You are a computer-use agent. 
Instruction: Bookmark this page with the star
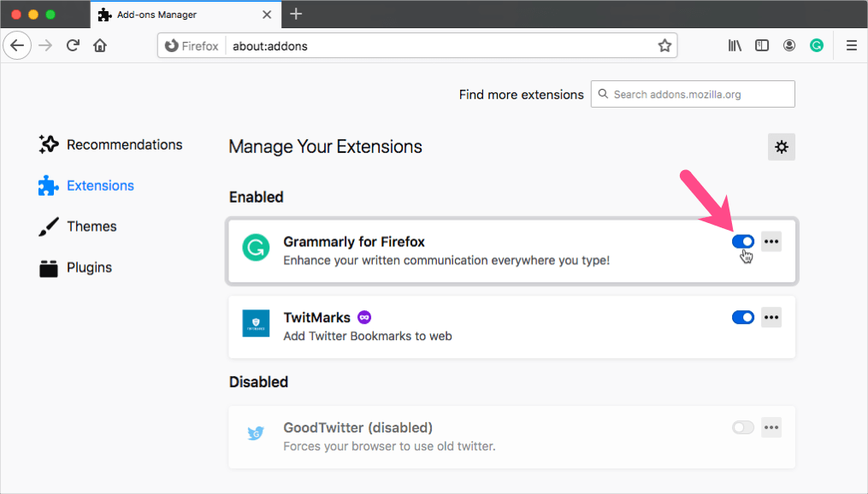(x=664, y=45)
